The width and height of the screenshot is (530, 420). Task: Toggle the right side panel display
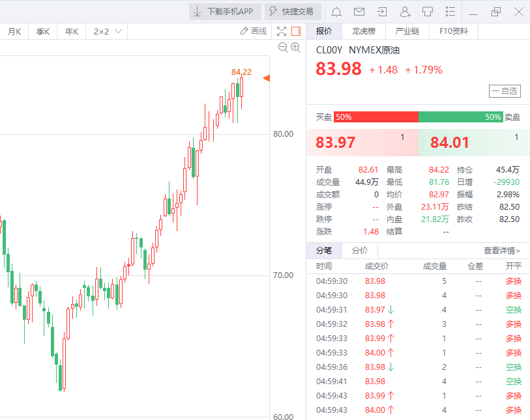pyautogui.click(x=296, y=31)
